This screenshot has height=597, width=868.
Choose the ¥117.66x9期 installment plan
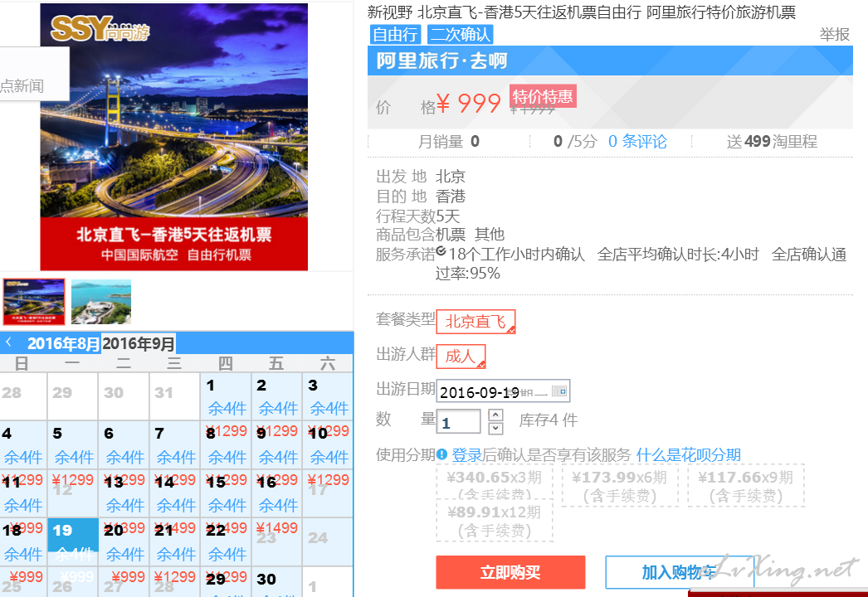tap(746, 485)
